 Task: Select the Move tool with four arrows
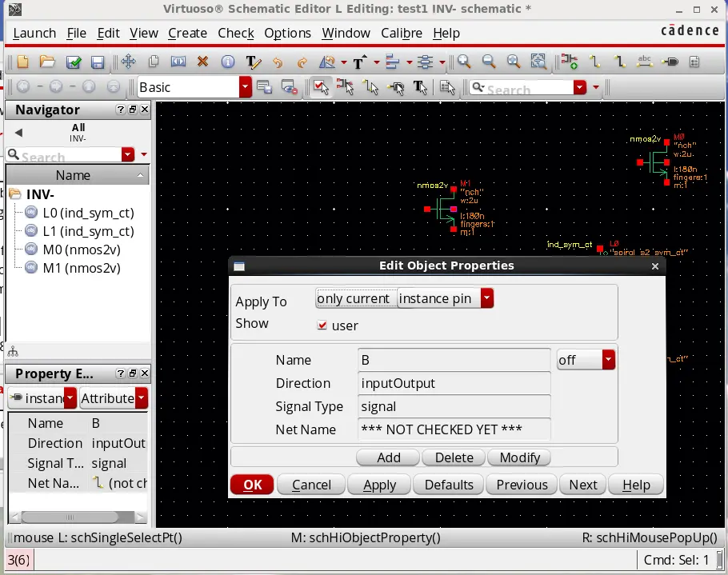point(129,62)
